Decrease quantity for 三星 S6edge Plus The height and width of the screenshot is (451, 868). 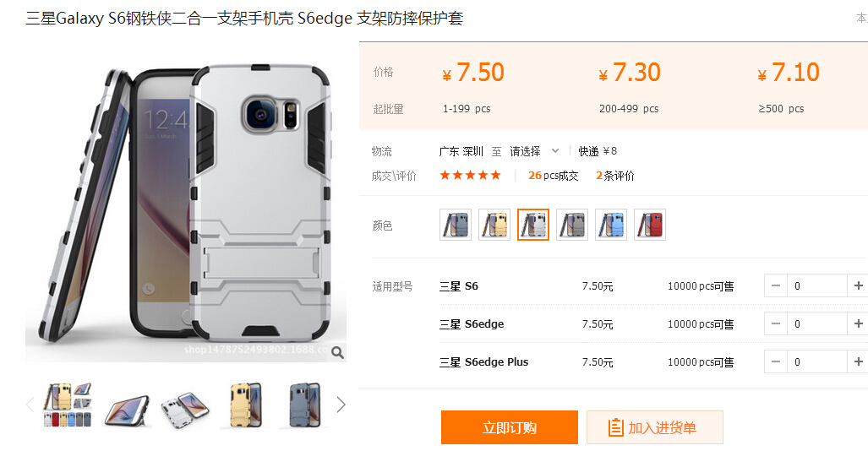(776, 362)
